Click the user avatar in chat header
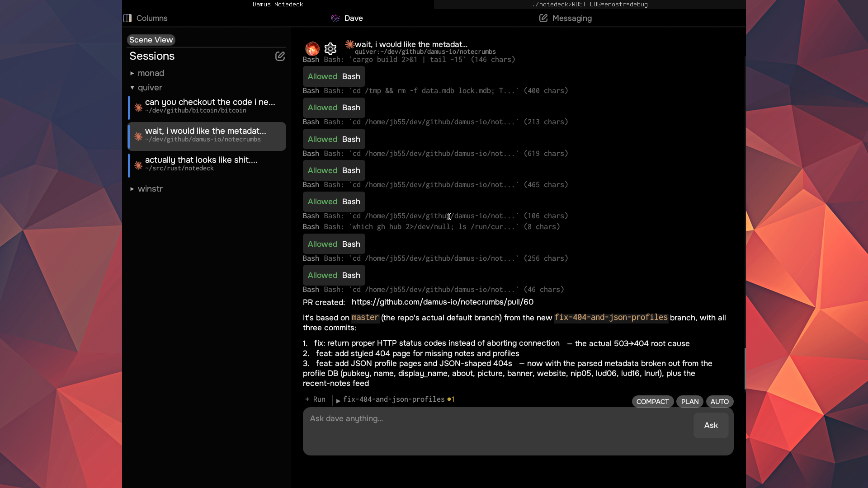Screen dimensions: 868x488 pyautogui.click(x=312, y=49)
